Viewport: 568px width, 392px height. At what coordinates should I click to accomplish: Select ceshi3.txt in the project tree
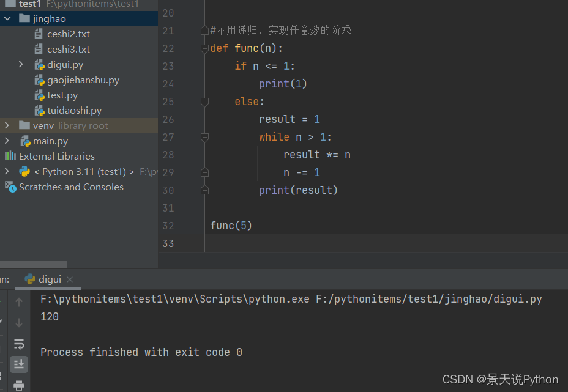pyautogui.click(x=69, y=49)
